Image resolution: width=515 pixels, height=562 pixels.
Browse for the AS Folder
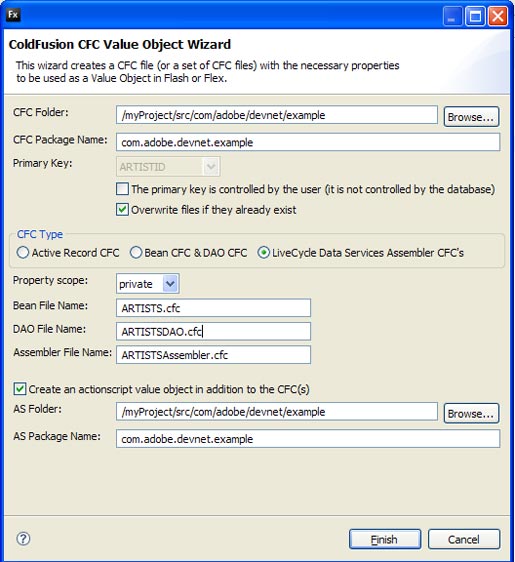(471, 414)
